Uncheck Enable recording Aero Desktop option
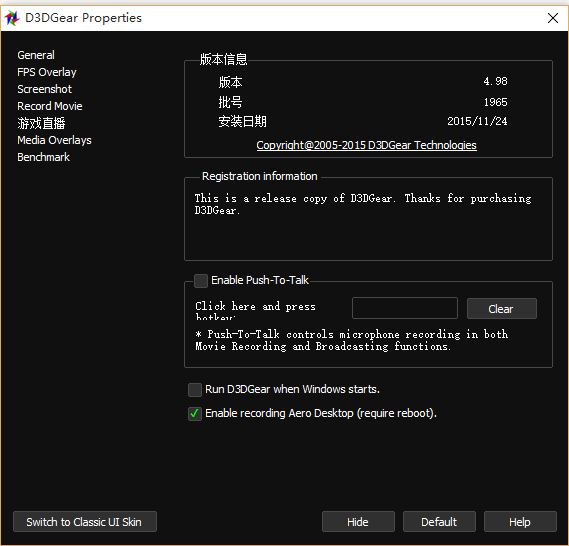This screenshot has height=546, width=569. (x=195, y=414)
